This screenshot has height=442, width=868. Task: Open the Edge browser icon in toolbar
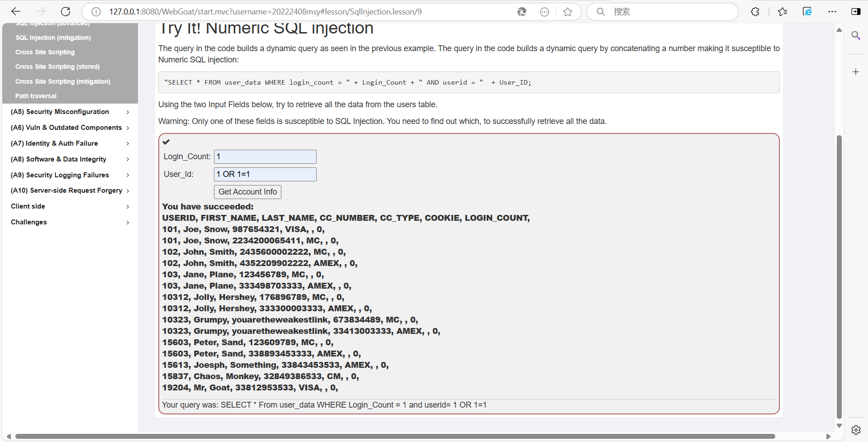point(807,12)
